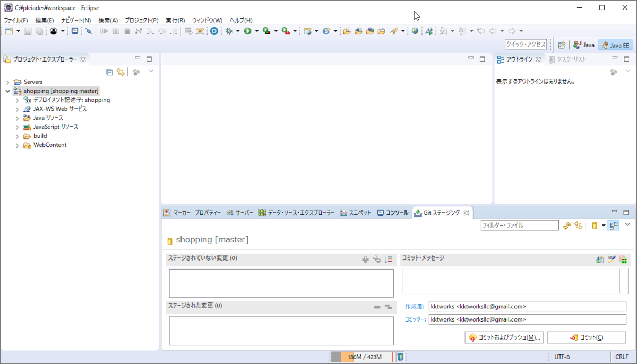Switch to the タスク・リスト tab

568,59
